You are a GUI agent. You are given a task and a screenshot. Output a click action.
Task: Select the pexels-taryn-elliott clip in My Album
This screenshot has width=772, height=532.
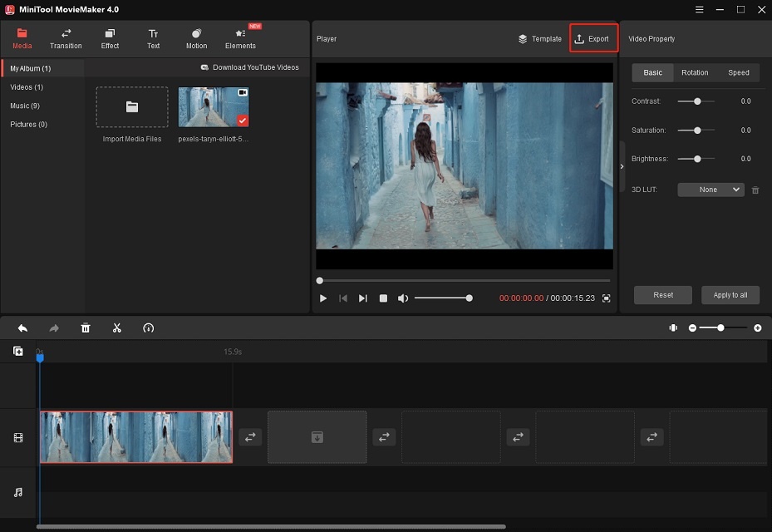tap(215, 106)
